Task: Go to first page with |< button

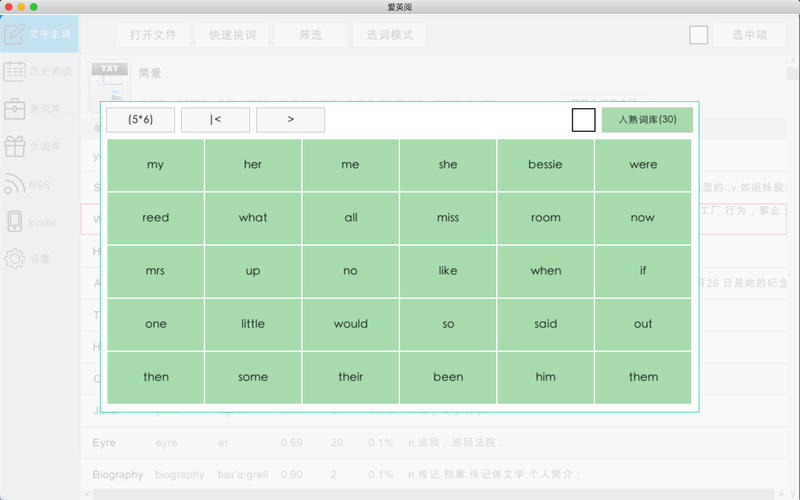Action: point(215,120)
